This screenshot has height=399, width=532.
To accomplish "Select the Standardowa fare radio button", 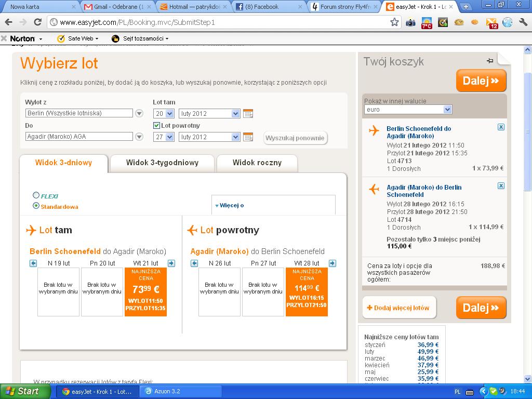I will [x=36, y=206].
